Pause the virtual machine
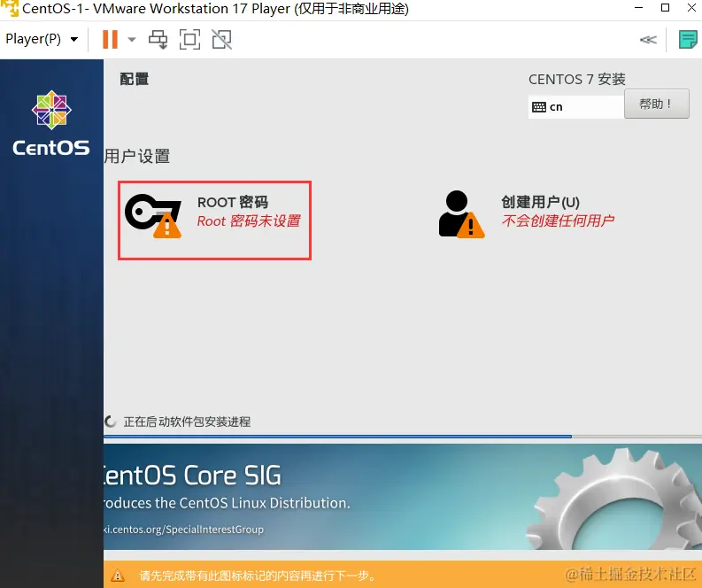This screenshot has width=702, height=588. click(110, 40)
